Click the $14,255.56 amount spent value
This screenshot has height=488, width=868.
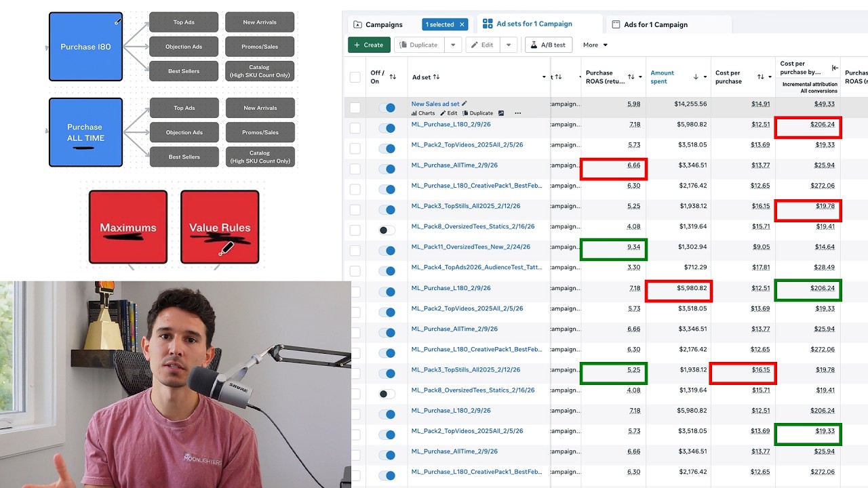(690, 104)
